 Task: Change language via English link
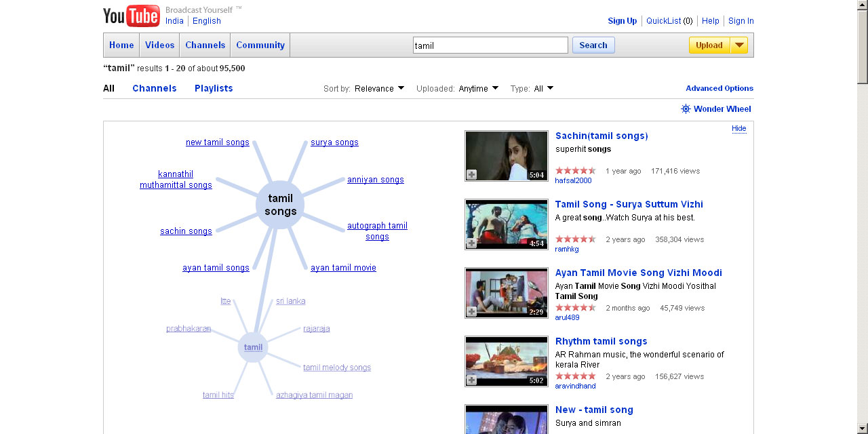pos(207,21)
